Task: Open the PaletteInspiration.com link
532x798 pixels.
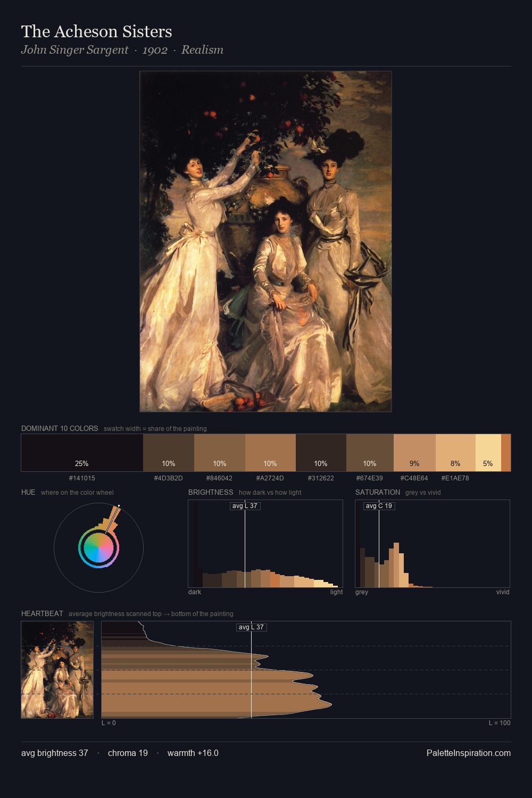Action: (469, 753)
